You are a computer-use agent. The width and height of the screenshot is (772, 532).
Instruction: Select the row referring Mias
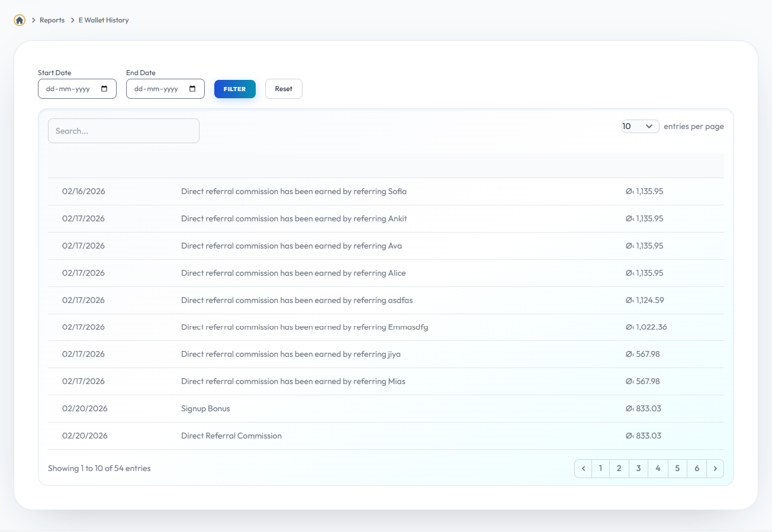(x=386, y=382)
